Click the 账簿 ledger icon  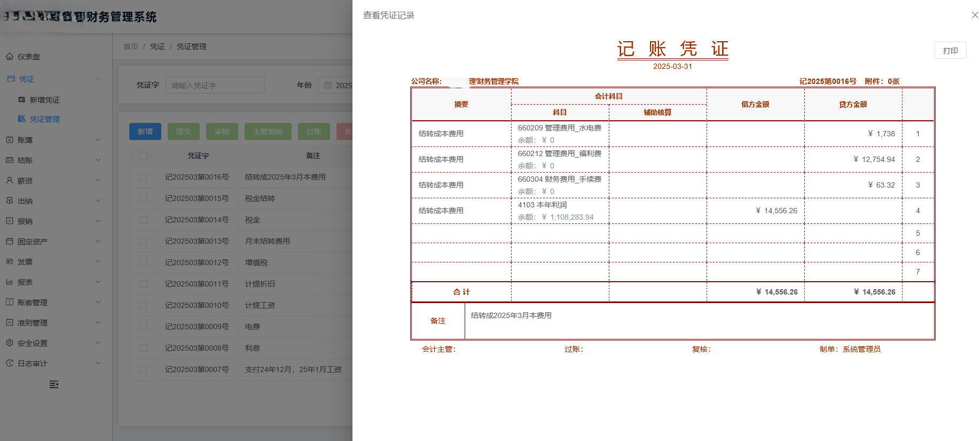[10, 140]
